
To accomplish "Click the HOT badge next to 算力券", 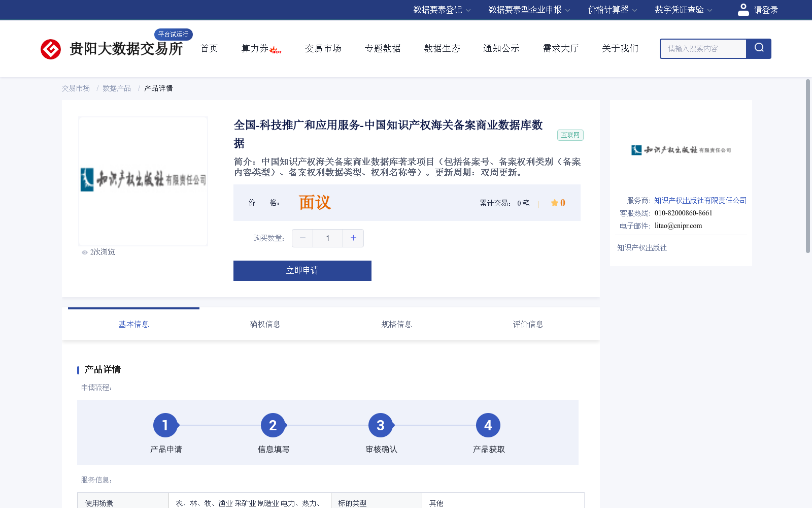I will coord(276,50).
